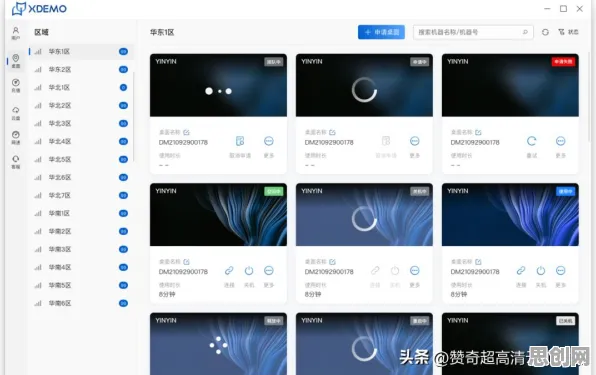596x375 pixels.
Task: Click the XDEMO logo in the title bar
Action: pyautogui.click(x=39, y=8)
